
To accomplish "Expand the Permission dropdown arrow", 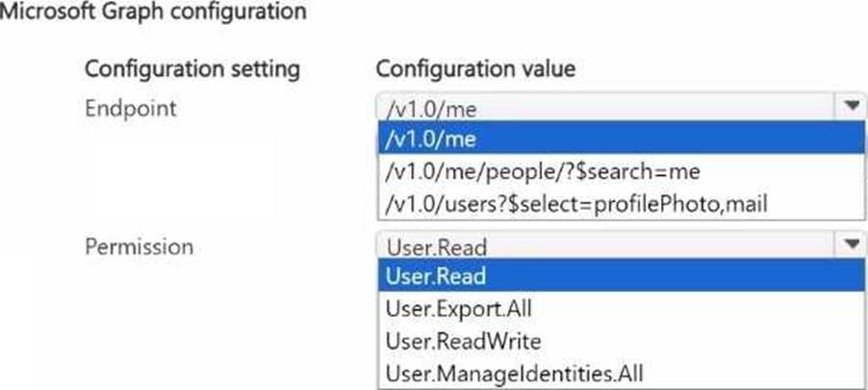I will [851, 246].
